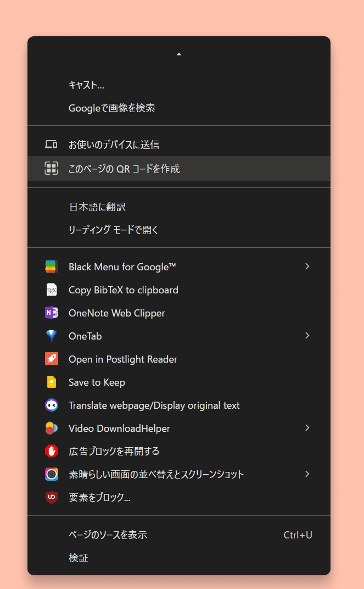Screen dimensions: 364x589
Task: Expand the 素晴らしい画面 screenshot submenu arrow
Action: click(x=307, y=474)
